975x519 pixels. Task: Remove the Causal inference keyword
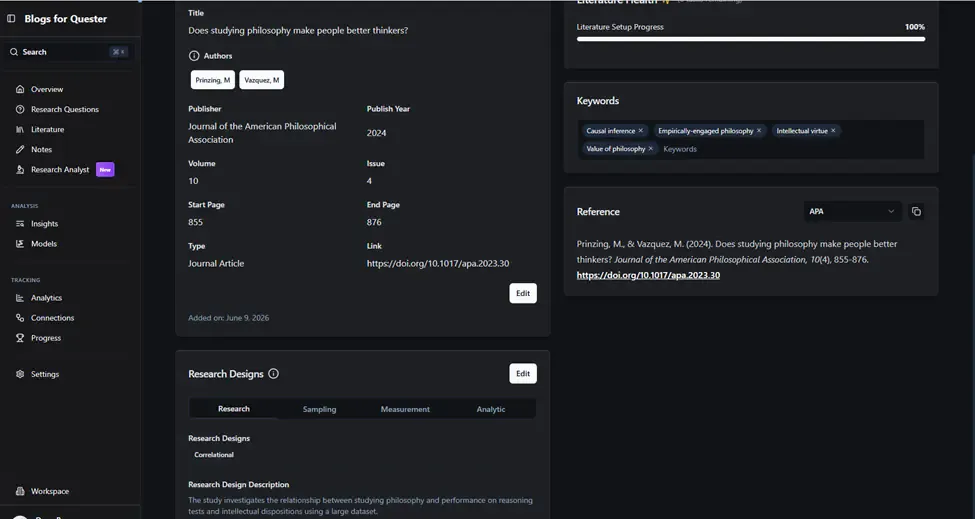(640, 131)
